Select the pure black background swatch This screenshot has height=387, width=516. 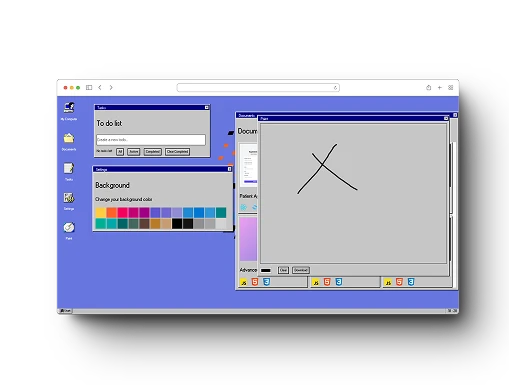pos(177,223)
